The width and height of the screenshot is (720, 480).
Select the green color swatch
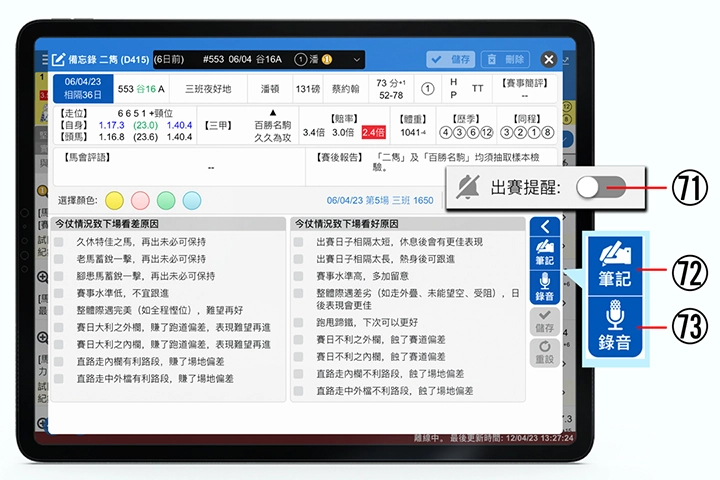click(166, 201)
